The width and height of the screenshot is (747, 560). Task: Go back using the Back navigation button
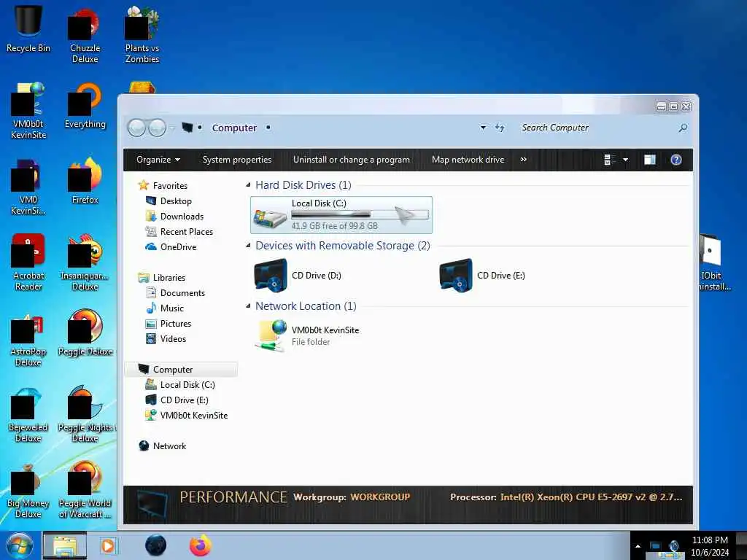(x=136, y=128)
